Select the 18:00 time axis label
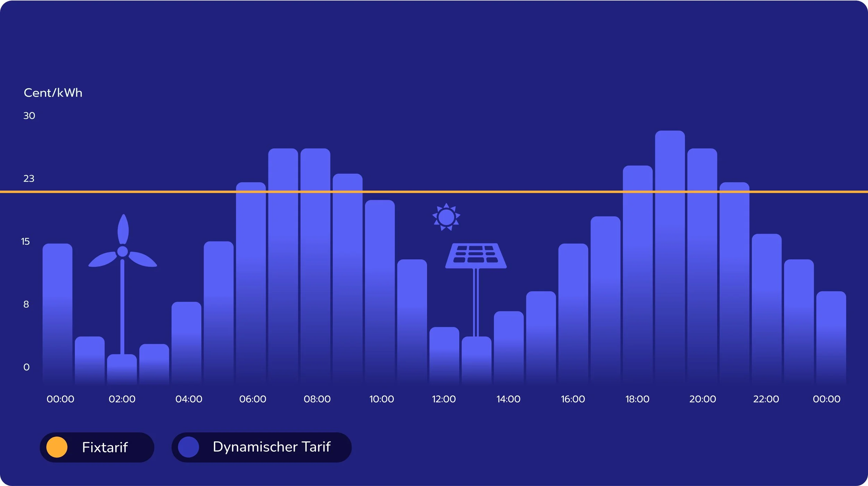 click(x=637, y=399)
